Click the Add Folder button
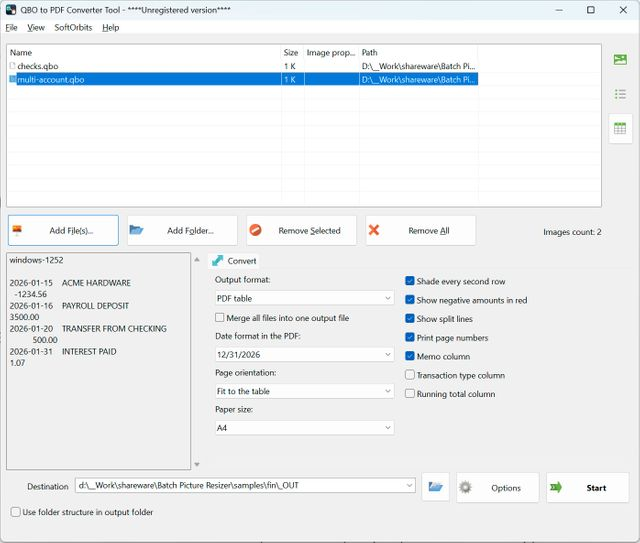 182,230
